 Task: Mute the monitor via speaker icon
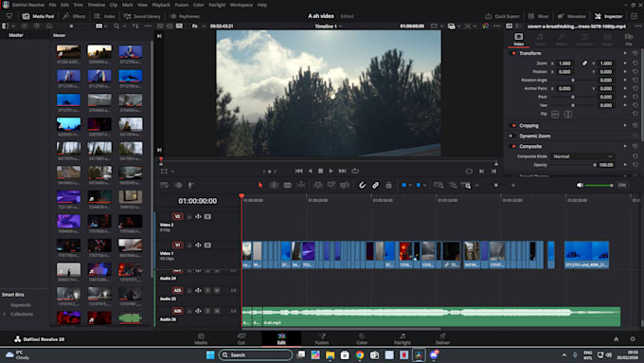coord(580,185)
